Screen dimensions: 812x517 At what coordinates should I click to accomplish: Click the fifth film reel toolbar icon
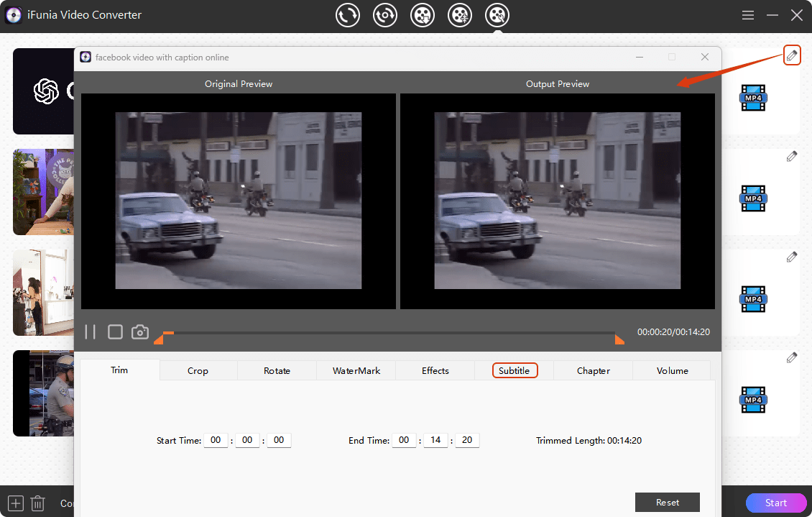click(497, 16)
